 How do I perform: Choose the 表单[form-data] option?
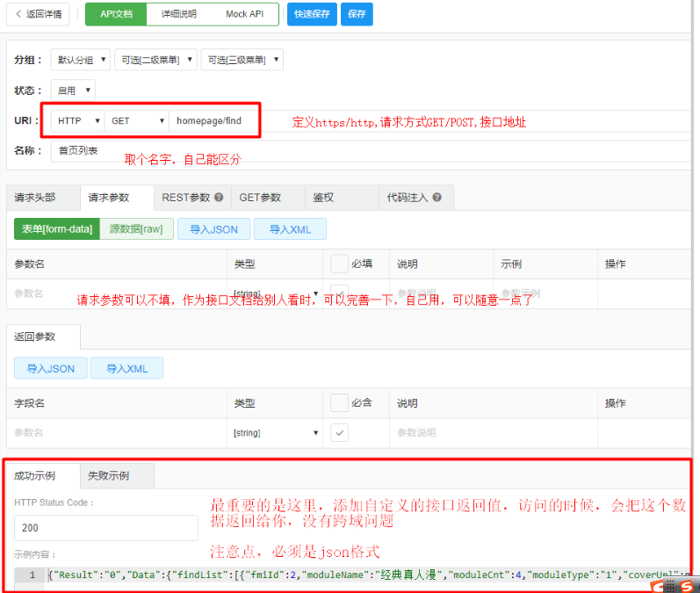[57, 229]
